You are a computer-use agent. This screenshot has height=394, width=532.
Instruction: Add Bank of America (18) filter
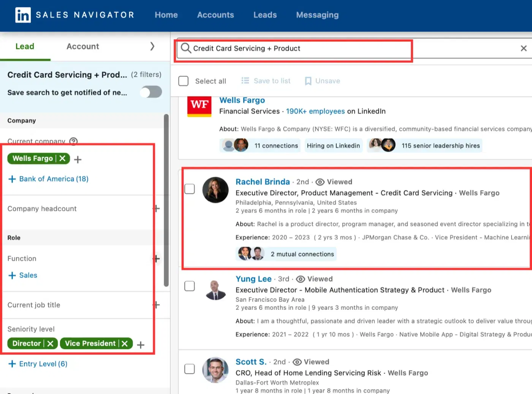48,179
